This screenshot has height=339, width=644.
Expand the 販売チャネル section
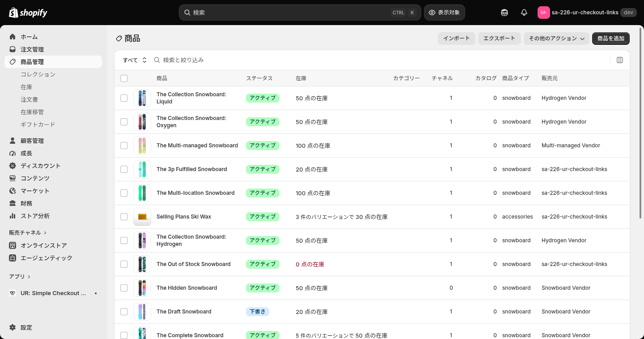pos(28,233)
